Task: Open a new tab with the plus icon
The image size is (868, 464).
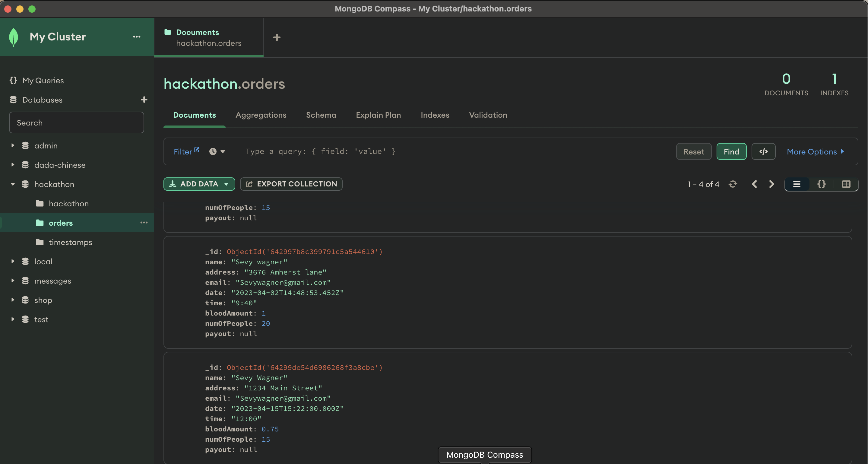Action: (x=277, y=37)
